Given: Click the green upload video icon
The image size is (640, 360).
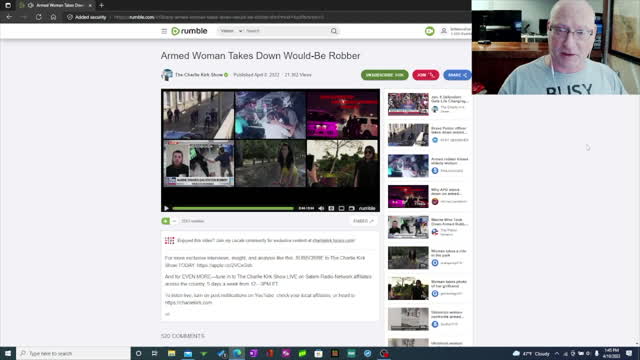Looking at the screenshot, I should pos(429,31).
